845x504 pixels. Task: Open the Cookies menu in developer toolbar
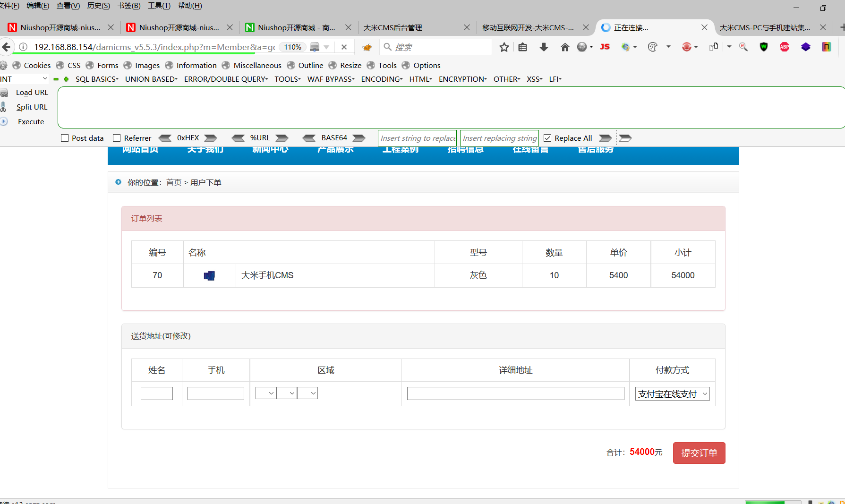point(32,65)
